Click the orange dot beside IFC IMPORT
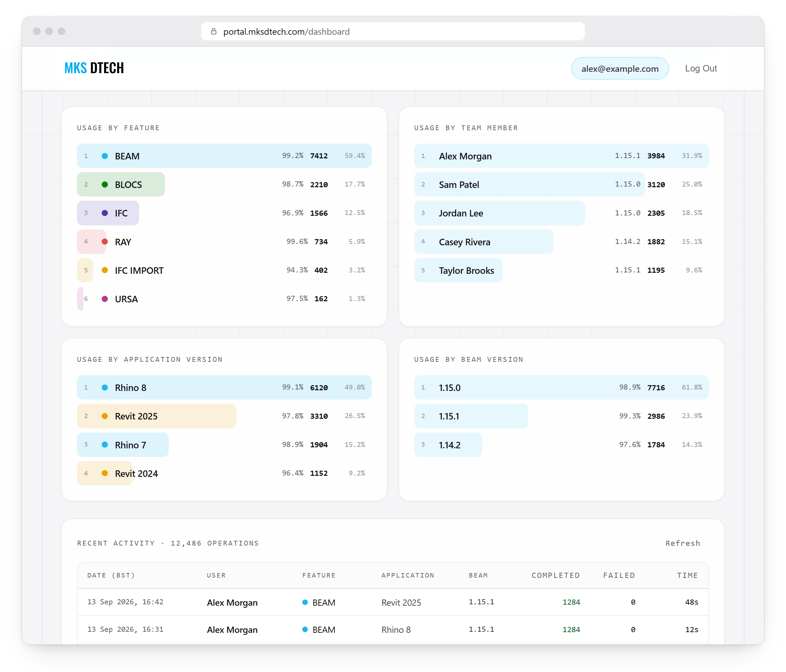786x672 pixels. click(105, 270)
